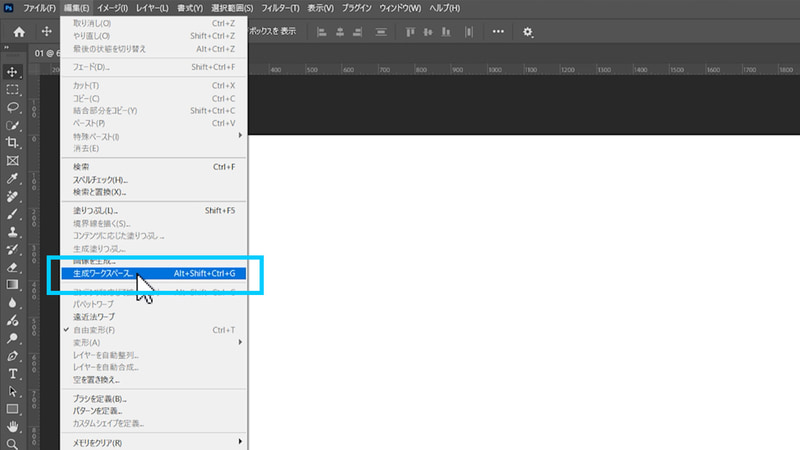The image size is (800, 450).
Task: Click the Move tool preset icon in options bar
Action: [46, 32]
